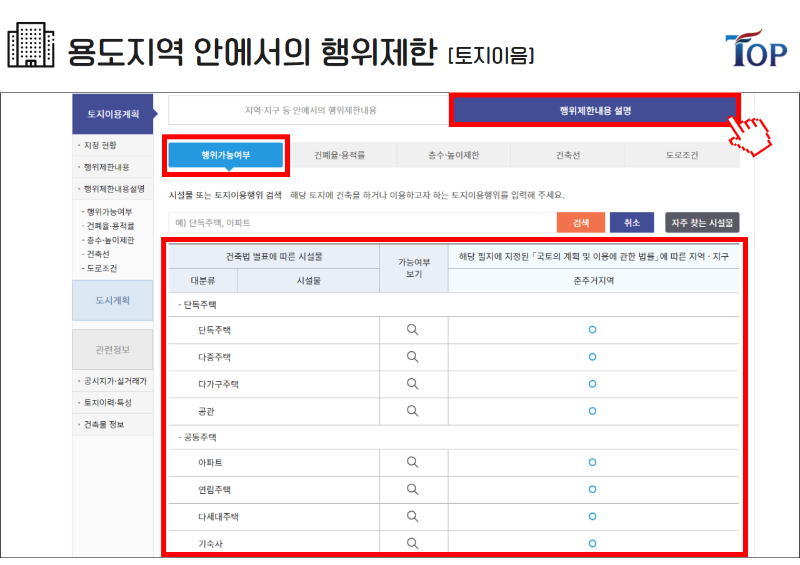The image size is (800, 565).
Task: Click magnifier icon for 다가구주택 row
Action: click(412, 384)
